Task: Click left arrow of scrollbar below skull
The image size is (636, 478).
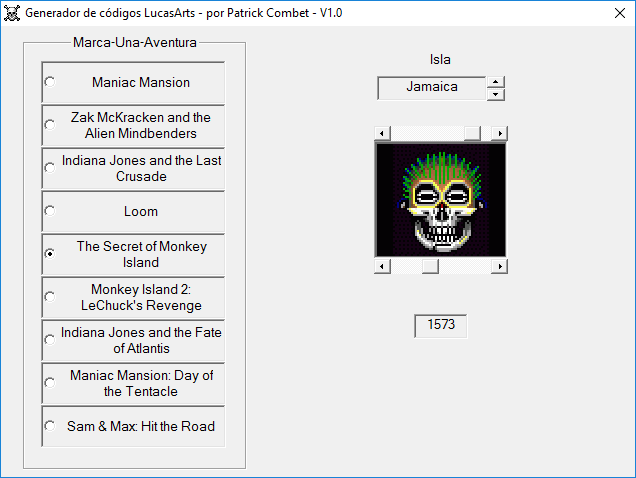Action: tap(382, 267)
